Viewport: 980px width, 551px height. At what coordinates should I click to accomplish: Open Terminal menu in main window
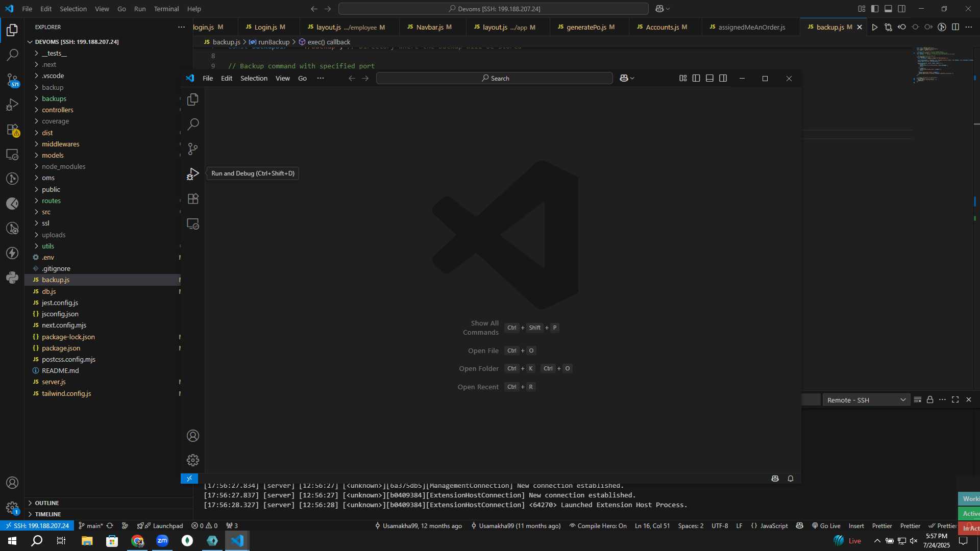coord(166,9)
